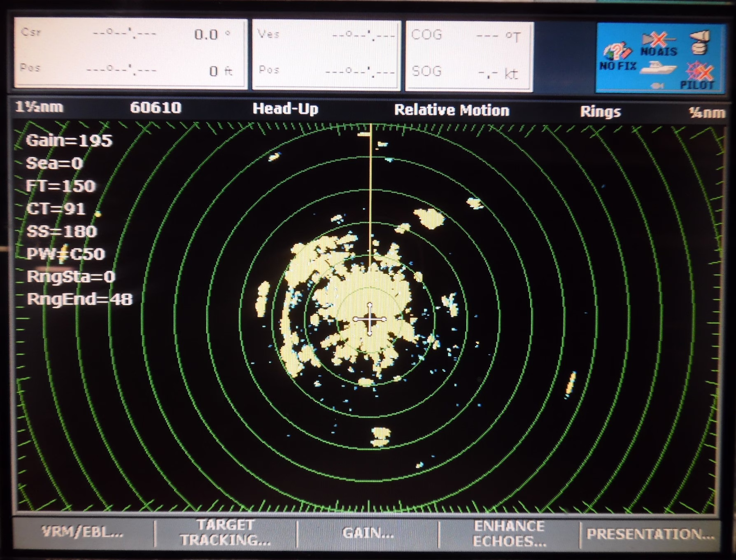This screenshot has height=560, width=736.
Task: Expand the ENHANCE ECHOES... options
Action: click(510, 534)
